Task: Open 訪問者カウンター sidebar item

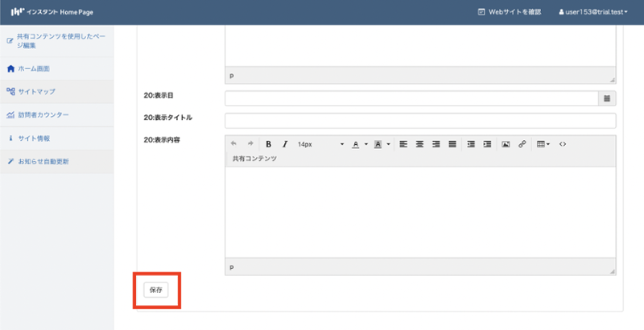Action: (43, 115)
